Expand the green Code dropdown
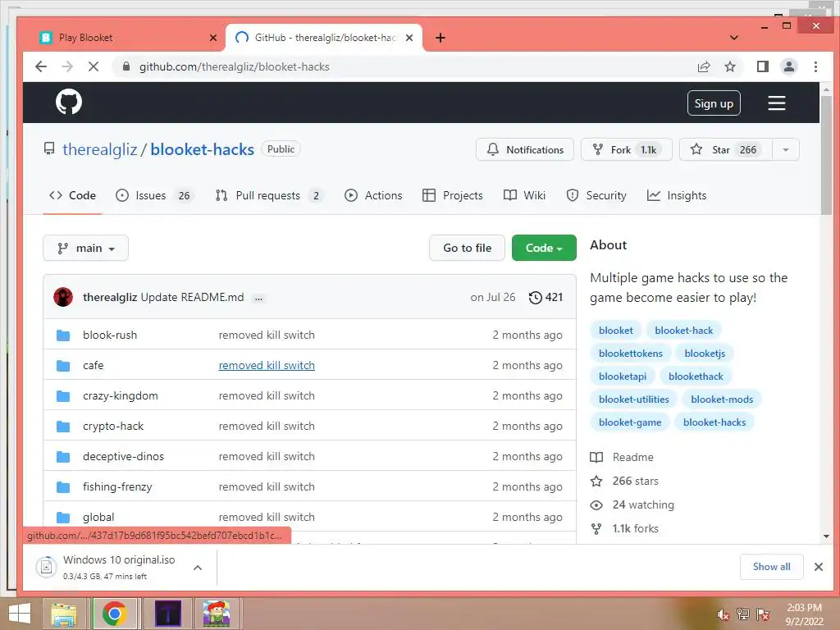The width and height of the screenshot is (840, 630). tap(544, 248)
